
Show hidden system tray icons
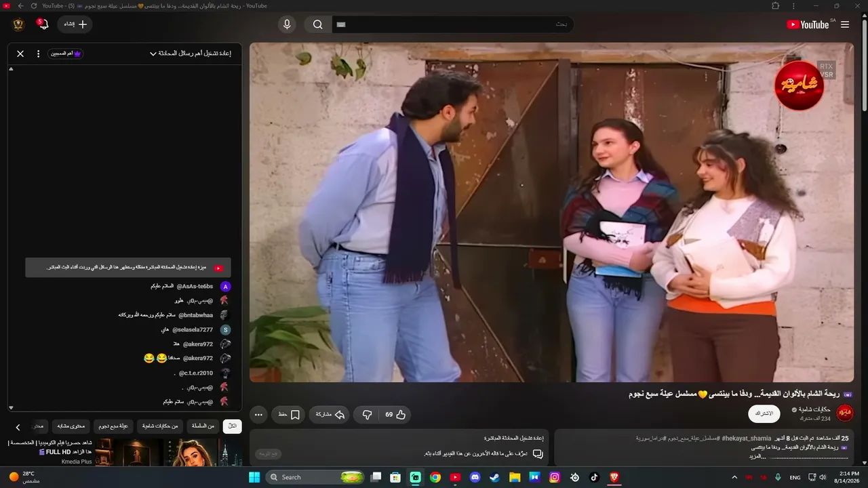(734, 477)
